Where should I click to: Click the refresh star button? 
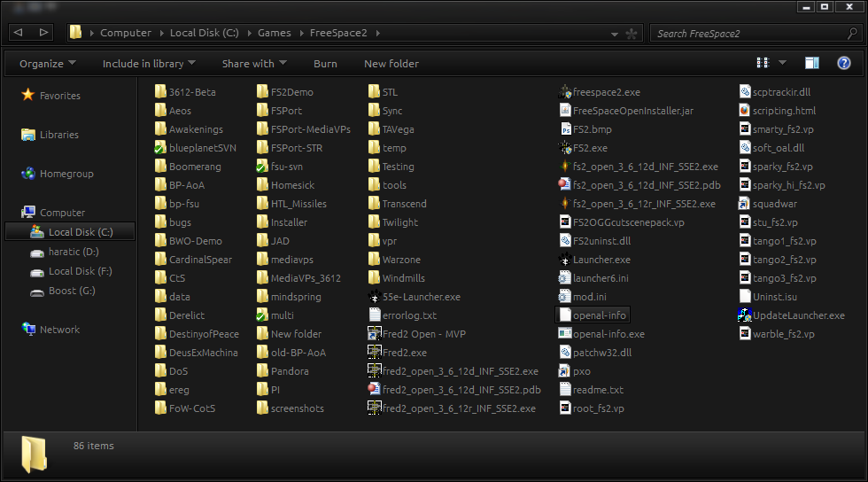(631, 34)
